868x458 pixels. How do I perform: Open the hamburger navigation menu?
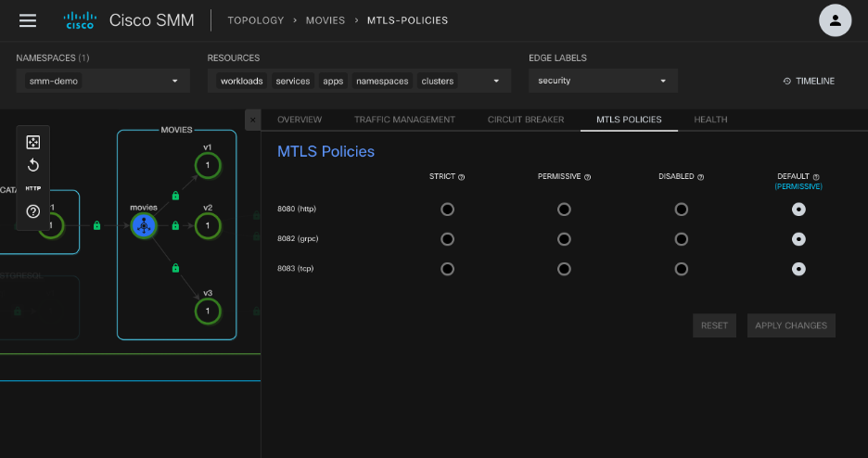tap(28, 20)
